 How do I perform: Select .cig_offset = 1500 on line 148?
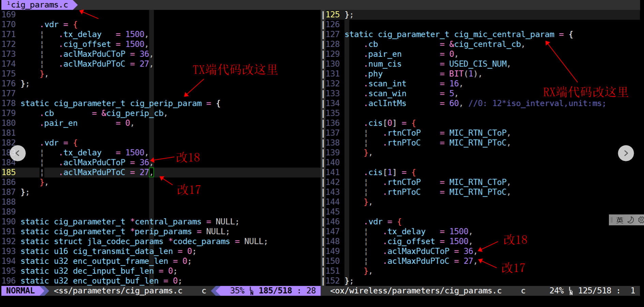[426, 242]
